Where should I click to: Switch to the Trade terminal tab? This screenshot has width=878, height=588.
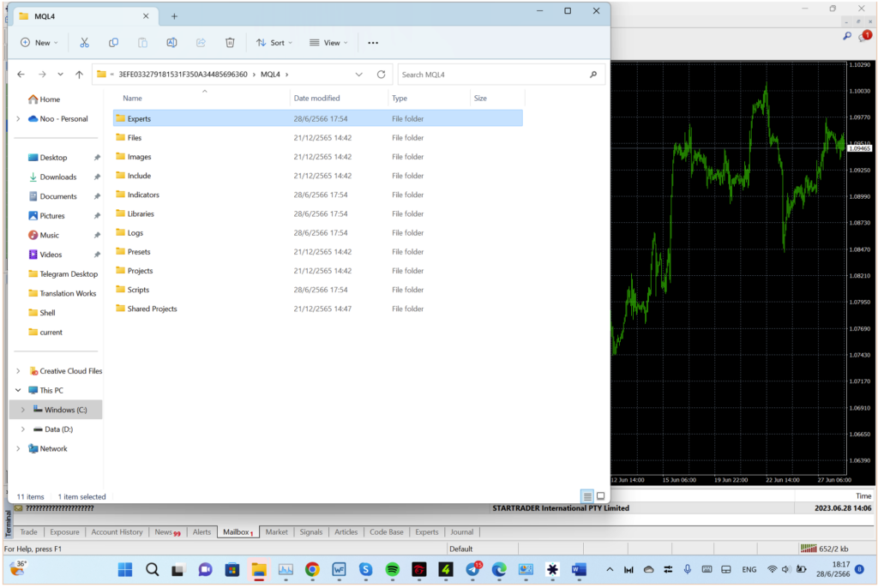tap(28, 532)
